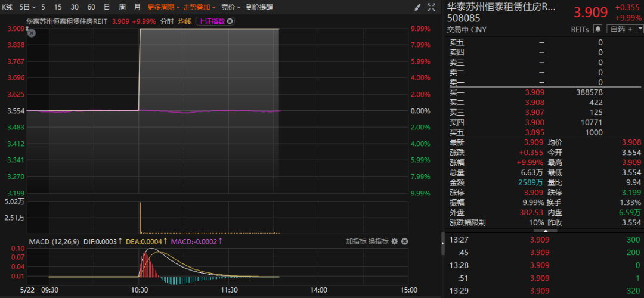Open dropdown arrow beside 自选 button
Screen dimensions: 644x298
640,29
